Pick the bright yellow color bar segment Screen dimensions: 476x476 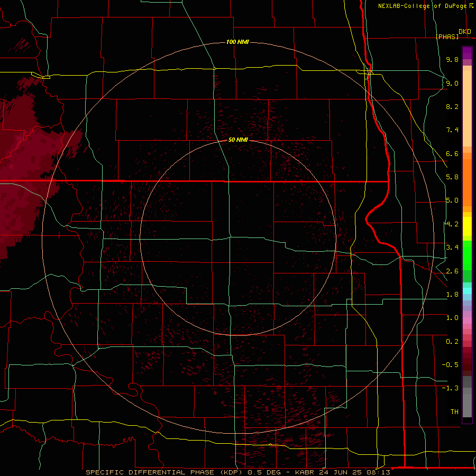(467, 226)
